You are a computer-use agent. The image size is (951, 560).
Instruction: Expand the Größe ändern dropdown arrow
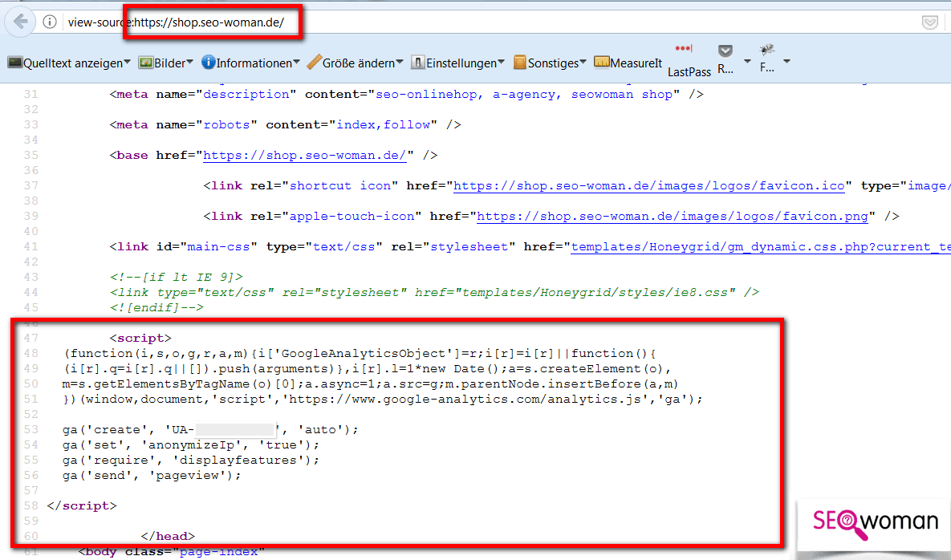400,63
